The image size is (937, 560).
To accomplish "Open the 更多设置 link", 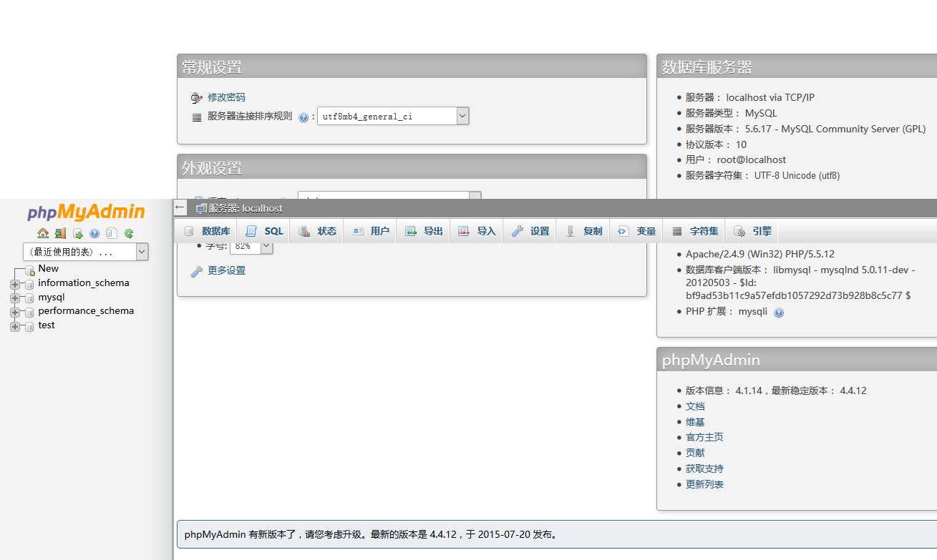I will pos(226,270).
